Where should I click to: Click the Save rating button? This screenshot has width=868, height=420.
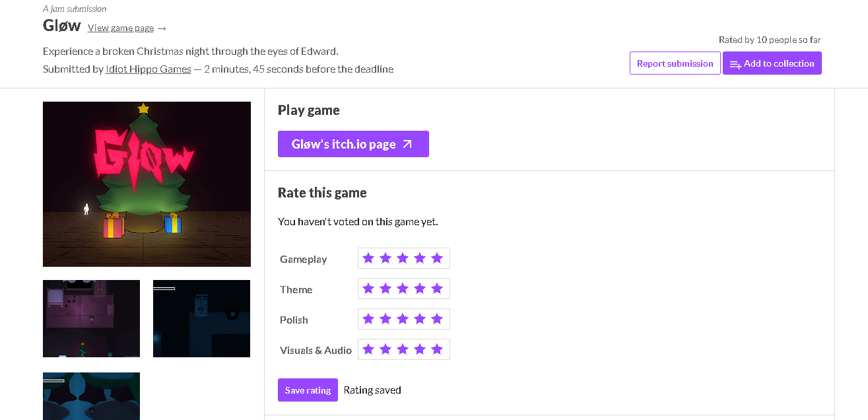pyautogui.click(x=308, y=390)
